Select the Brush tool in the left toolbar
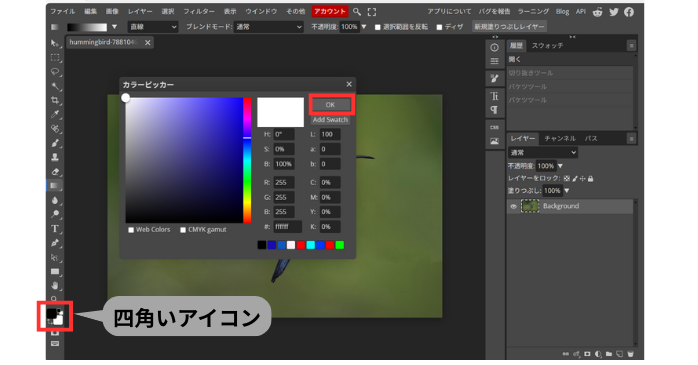 pyautogui.click(x=55, y=143)
